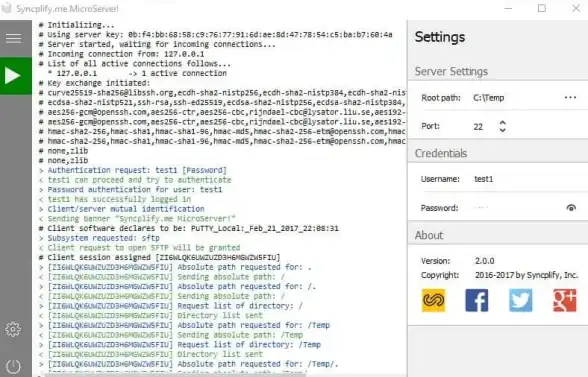The height and width of the screenshot is (377, 588).
Task: Maximize the MicroServer window
Action: 542,8
